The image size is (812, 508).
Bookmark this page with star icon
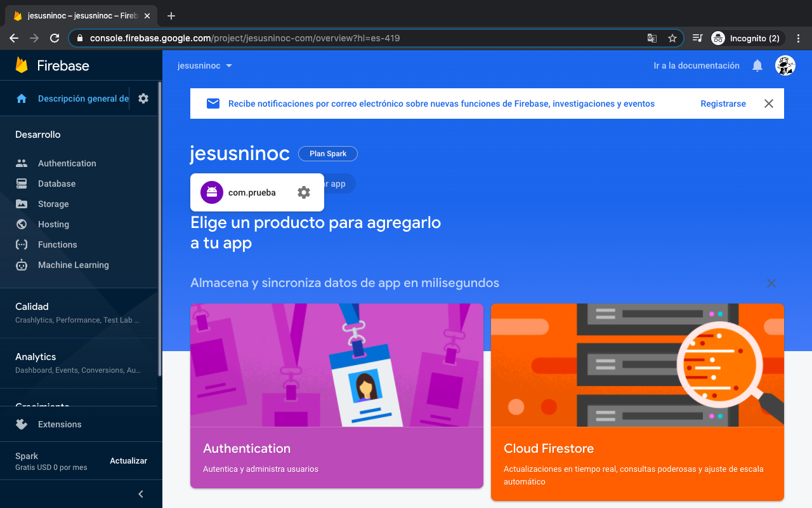[x=672, y=38]
